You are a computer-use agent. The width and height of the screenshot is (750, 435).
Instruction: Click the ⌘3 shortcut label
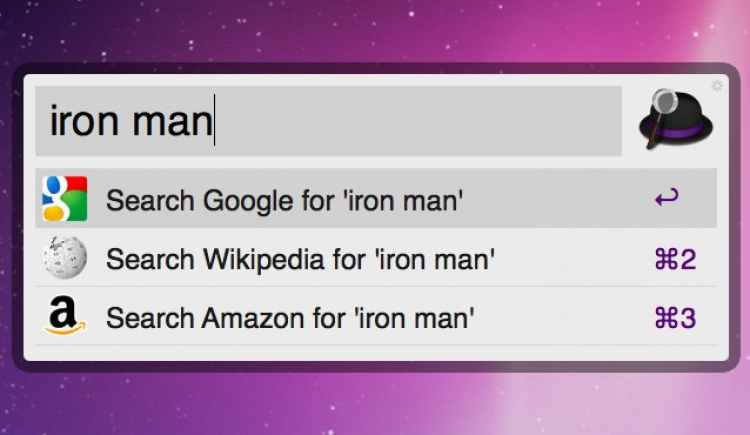pyautogui.click(x=674, y=319)
